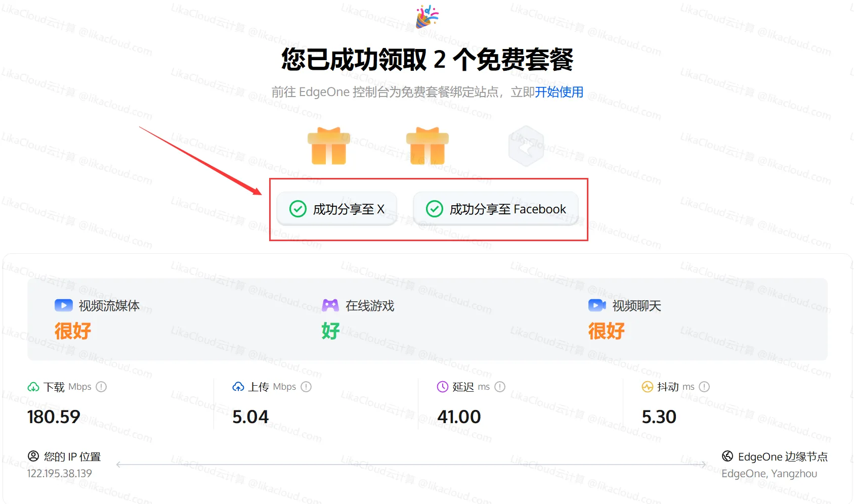The image size is (854, 504).
Task: Click the info icon next to 延迟 ms
Action: click(x=500, y=387)
